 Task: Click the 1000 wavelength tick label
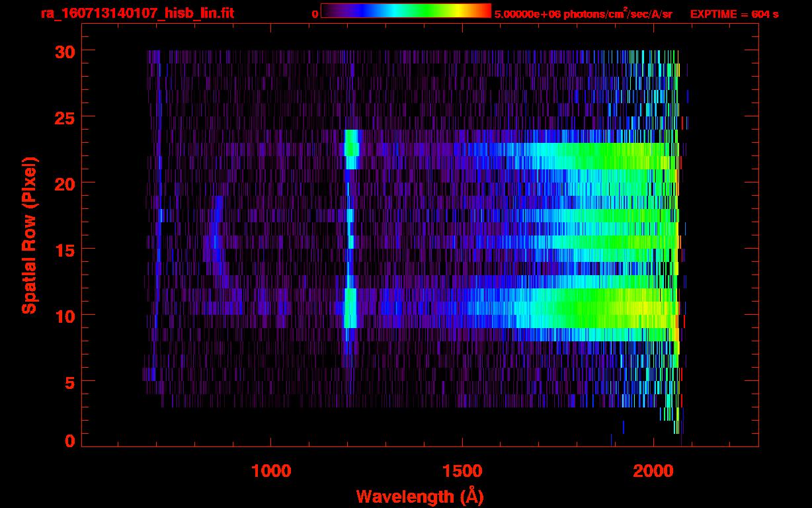271,470
